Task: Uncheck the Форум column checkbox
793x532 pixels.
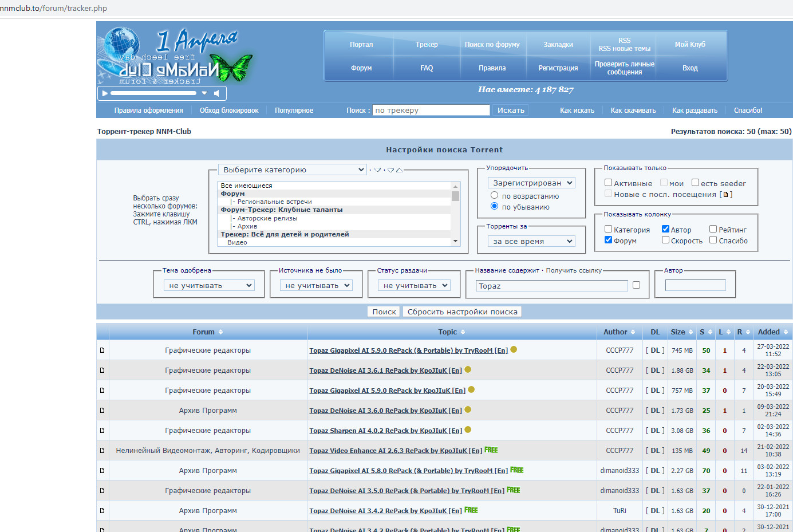Action: click(x=609, y=240)
